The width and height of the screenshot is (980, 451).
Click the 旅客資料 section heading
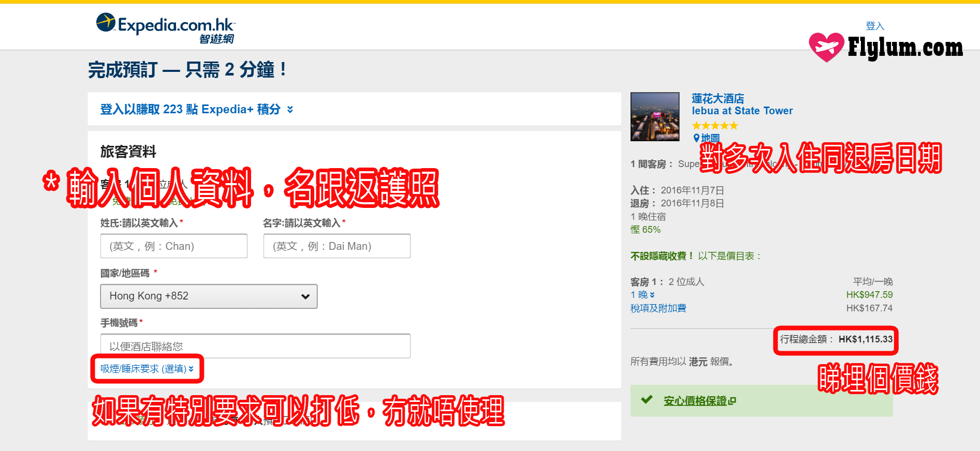pos(128,152)
